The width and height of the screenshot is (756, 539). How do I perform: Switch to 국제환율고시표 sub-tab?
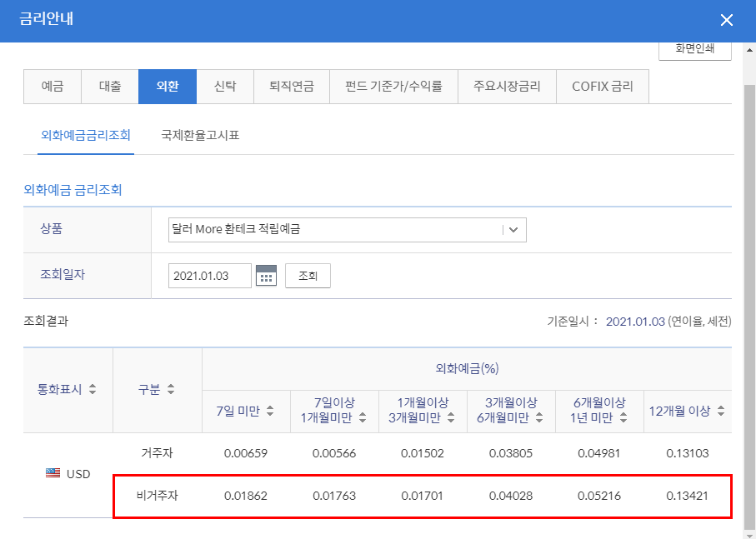pyautogui.click(x=200, y=135)
